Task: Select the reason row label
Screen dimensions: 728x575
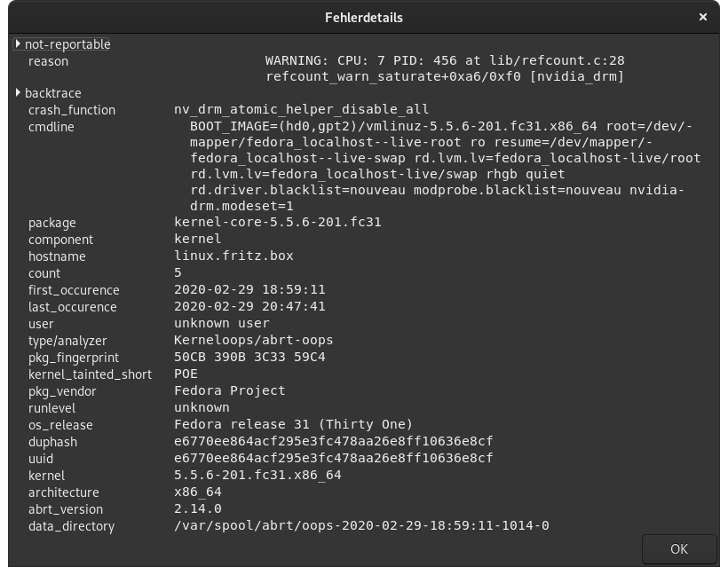Action: click(48, 61)
